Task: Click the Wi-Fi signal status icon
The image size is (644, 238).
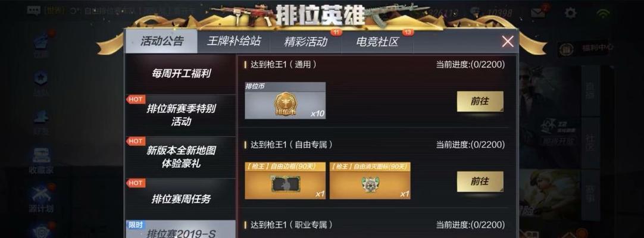Action: (604, 13)
